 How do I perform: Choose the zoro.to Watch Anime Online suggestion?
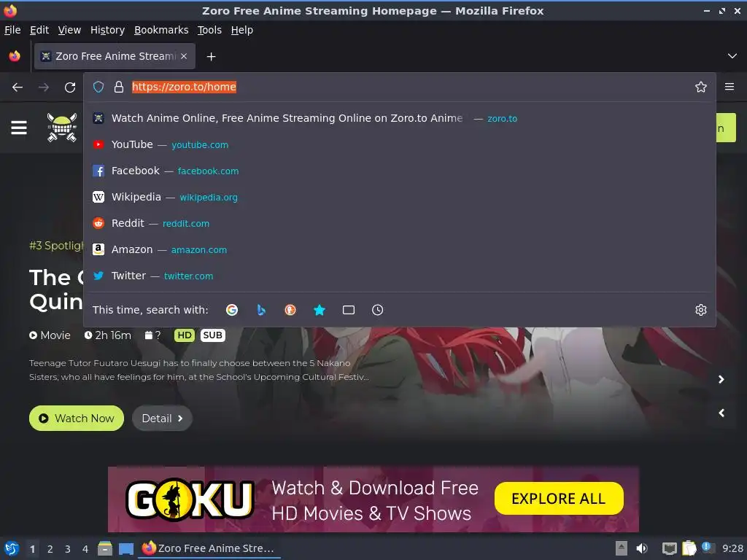pyautogui.click(x=399, y=118)
